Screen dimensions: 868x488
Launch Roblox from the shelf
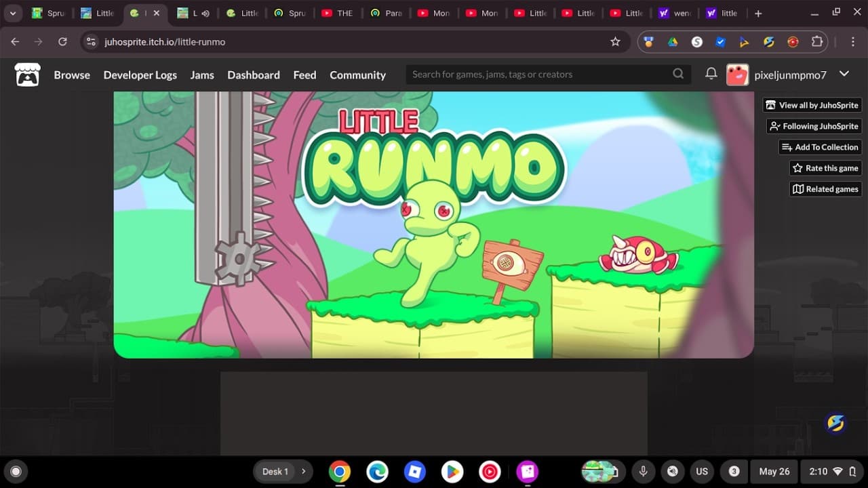point(414,472)
